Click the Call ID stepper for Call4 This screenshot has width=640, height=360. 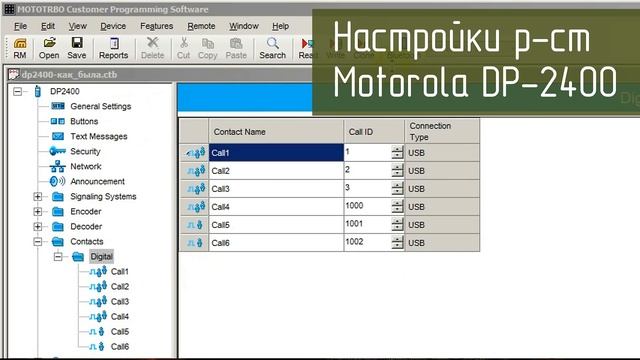point(397,206)
